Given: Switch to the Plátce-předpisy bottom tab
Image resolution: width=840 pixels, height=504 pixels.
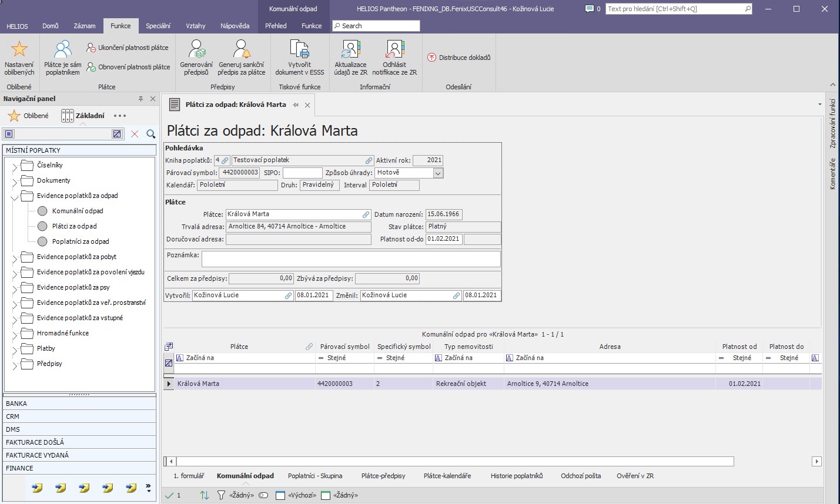Looking at the screenshot, I should point(383,476).
